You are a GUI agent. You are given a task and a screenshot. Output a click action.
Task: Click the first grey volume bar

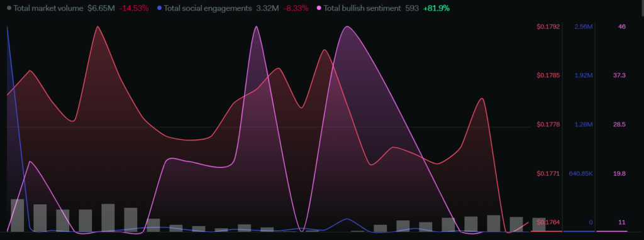coord(17,215)
